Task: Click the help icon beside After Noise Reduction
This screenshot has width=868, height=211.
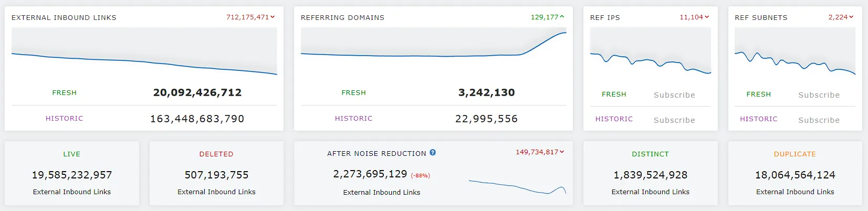Action: coord(433,153)
